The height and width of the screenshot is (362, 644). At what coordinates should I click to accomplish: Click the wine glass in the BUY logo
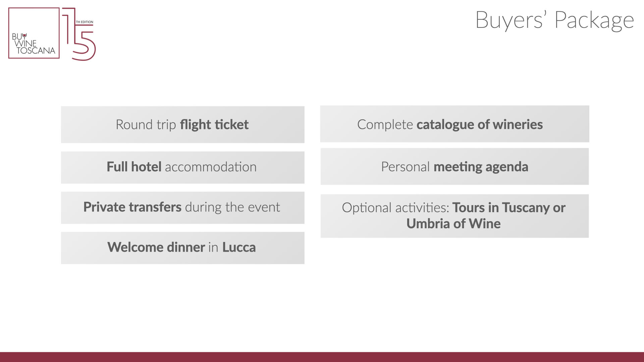click(x=24, y=36)
